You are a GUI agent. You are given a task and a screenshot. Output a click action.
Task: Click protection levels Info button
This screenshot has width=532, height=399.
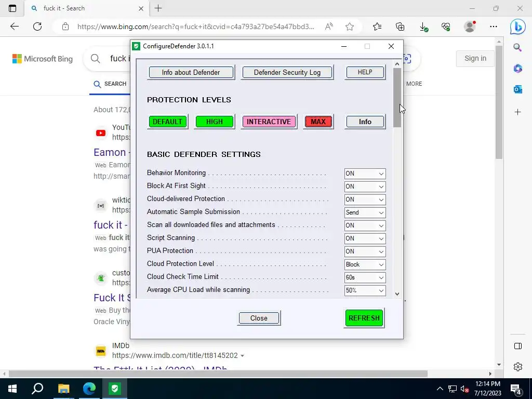[365, 122]
